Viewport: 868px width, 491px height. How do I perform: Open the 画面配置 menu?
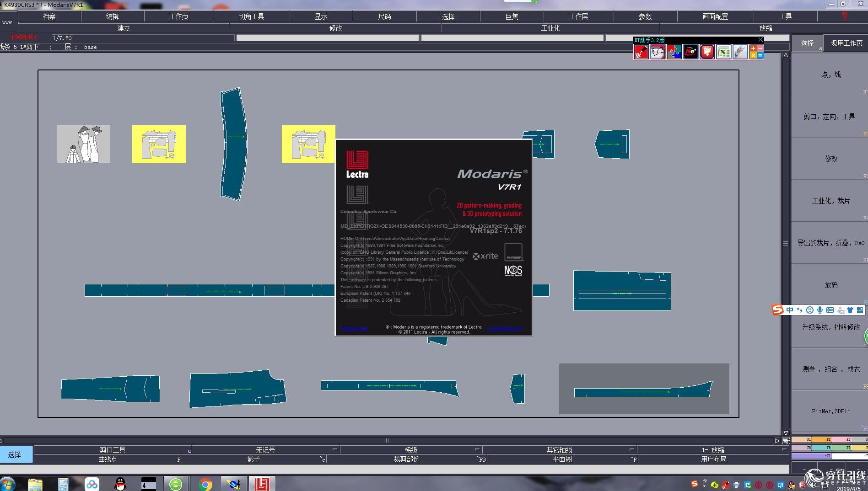point(716,16)
